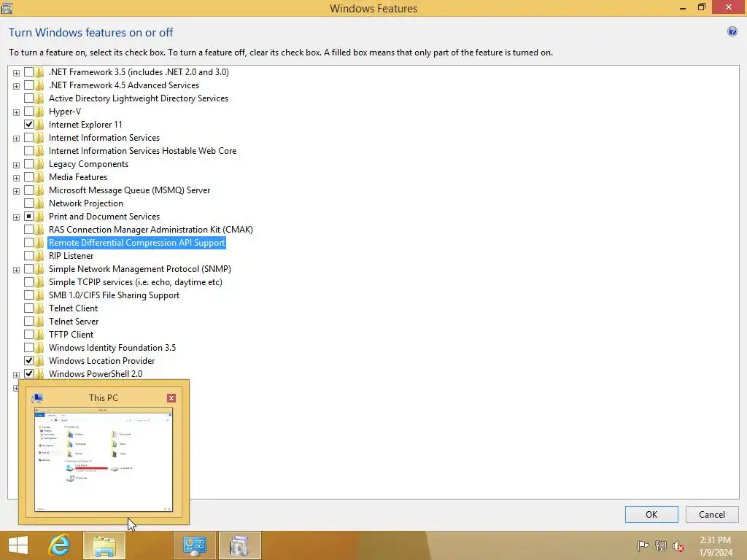Viewport: 747px width, 560px height.
Task: Open Action Center flag icon in tray
Action: (643, 545)
